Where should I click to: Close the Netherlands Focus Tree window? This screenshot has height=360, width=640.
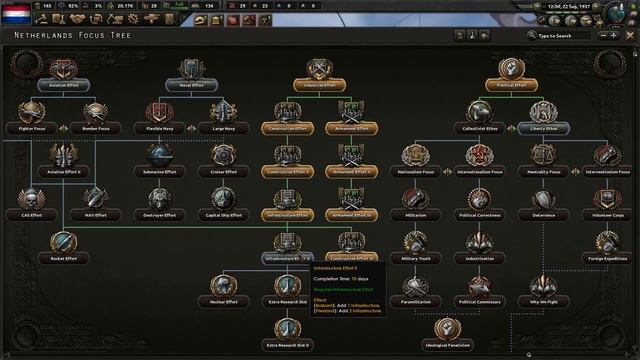pos(630,36)
